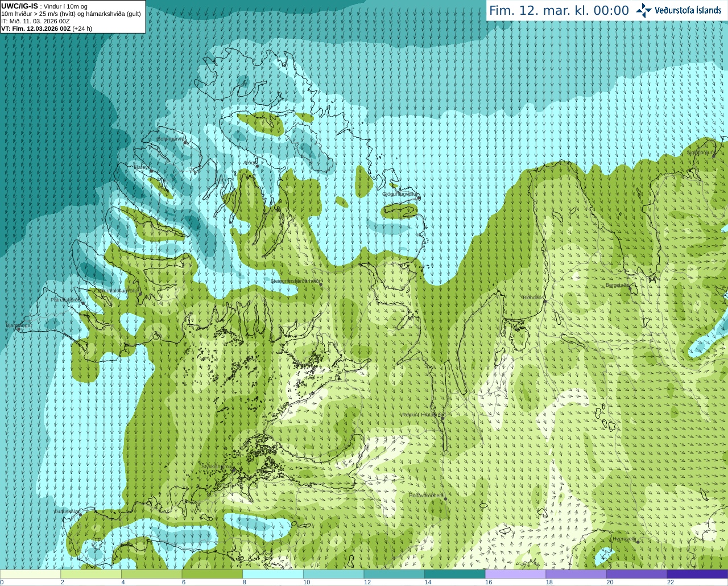
Task: Click the Blönduós station marker
Action: pos(544,302)
